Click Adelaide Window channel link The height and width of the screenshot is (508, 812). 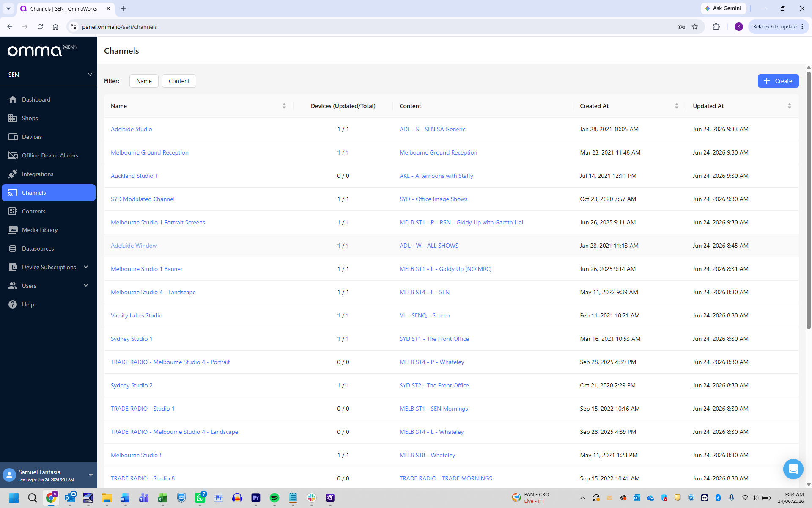[134, 246]
